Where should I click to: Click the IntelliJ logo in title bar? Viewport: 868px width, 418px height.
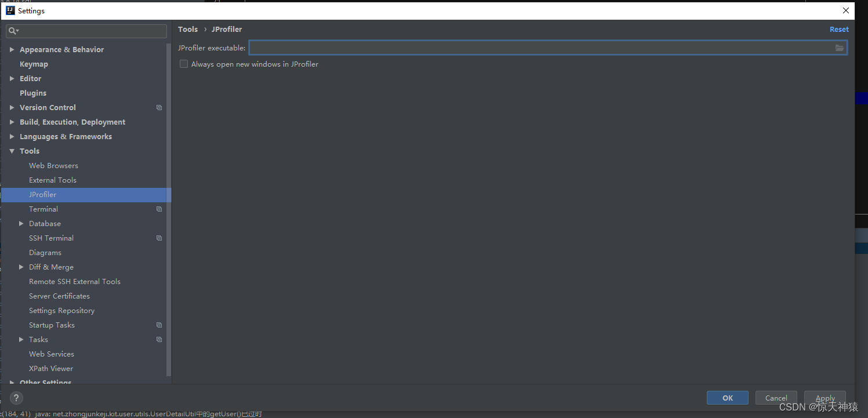pyautogui.click(x=10, y=10)
